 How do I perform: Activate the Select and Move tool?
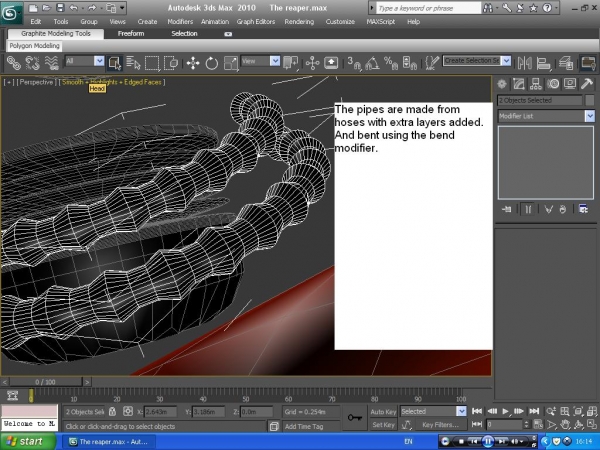pyautogui.click(x=193, y=63)
